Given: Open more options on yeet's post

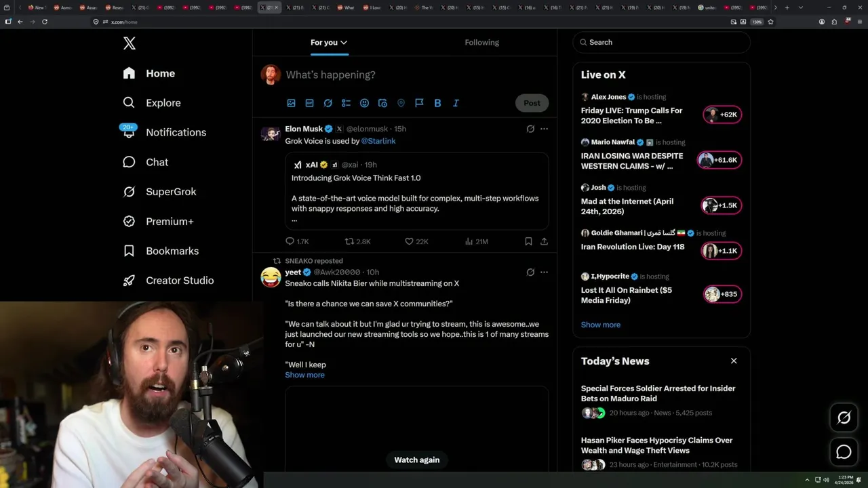Looking at the screenshot, I should (544, 272).
